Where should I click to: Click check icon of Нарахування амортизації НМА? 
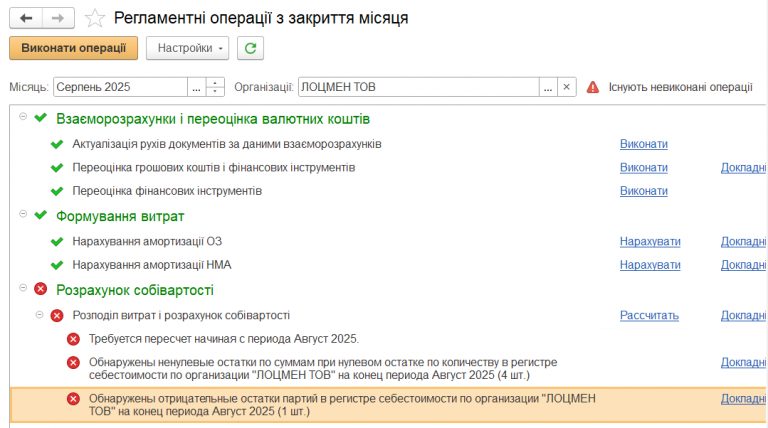tap(57, 265)
